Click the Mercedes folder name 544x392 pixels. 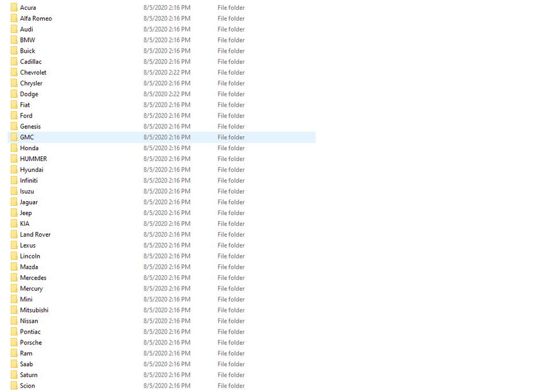[x=33, y=277]
